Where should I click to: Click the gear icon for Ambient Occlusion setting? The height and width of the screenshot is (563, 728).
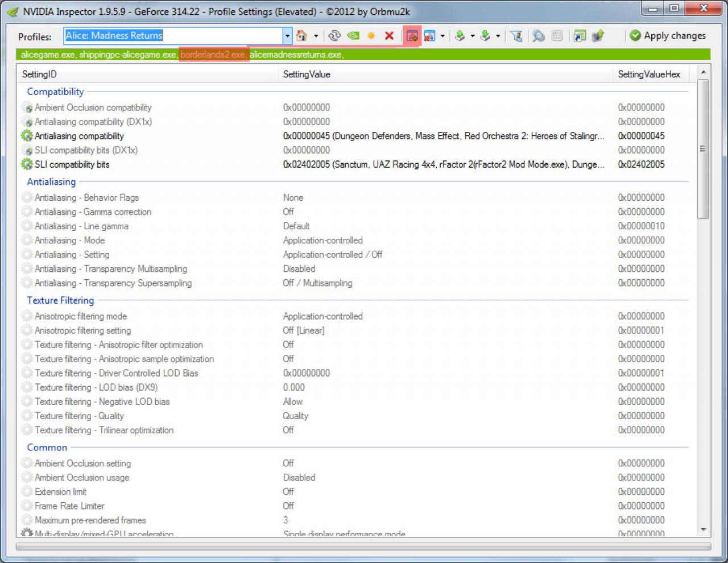[x=27, y=463]
